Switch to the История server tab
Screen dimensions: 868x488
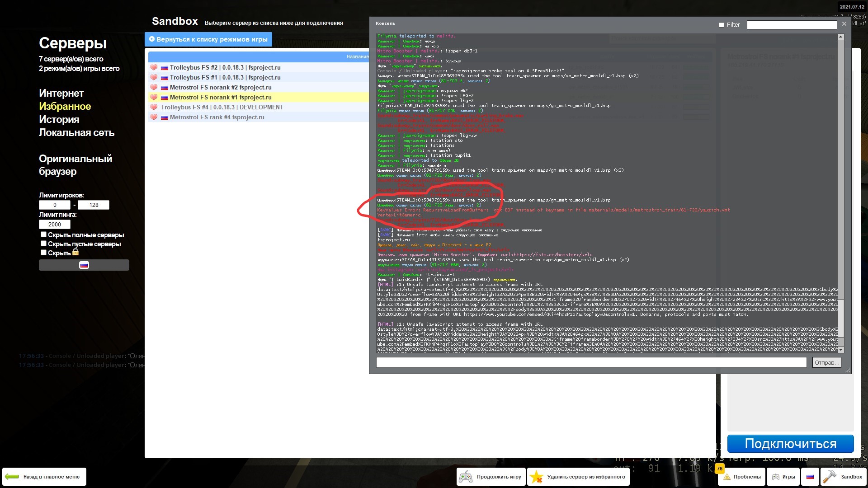pos(59,119)
